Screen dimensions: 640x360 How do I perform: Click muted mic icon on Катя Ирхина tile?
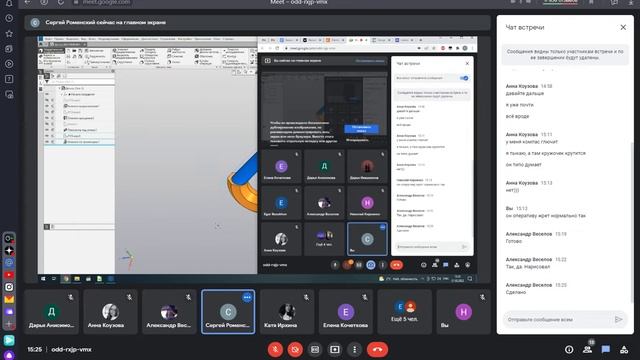[x=306, y=298]
